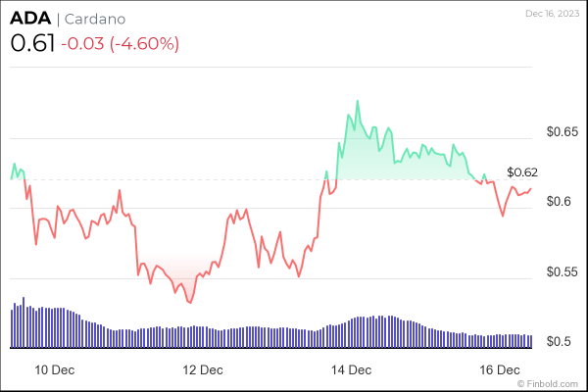This screenshot has height=392, width=588.
Task: Click the Dec 16, 2023 date label
Action: pos(553,14)
